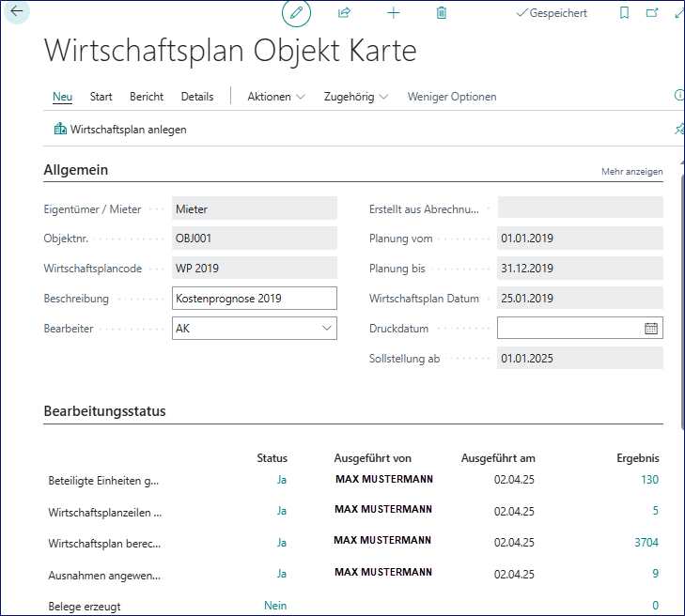Click the Sollstellung ab field
This screenshot has width=685, height=616.
(580, 358)
